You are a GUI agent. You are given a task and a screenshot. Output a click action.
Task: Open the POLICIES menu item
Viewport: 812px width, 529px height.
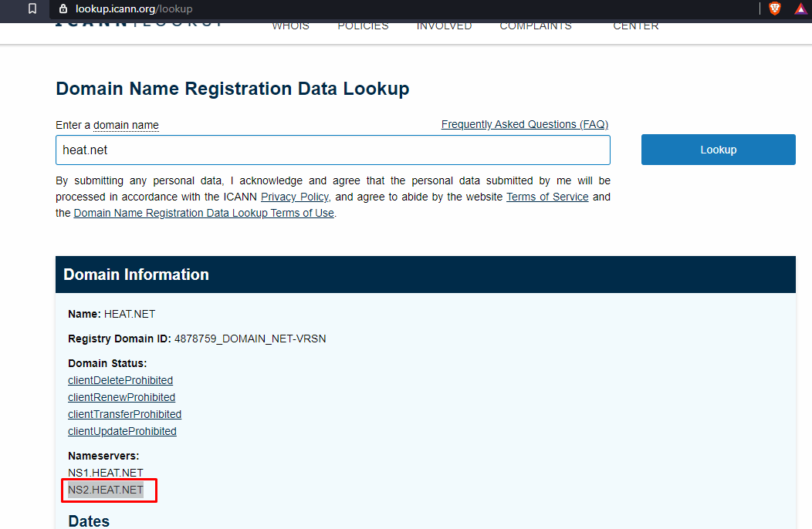tap(363, 26)
